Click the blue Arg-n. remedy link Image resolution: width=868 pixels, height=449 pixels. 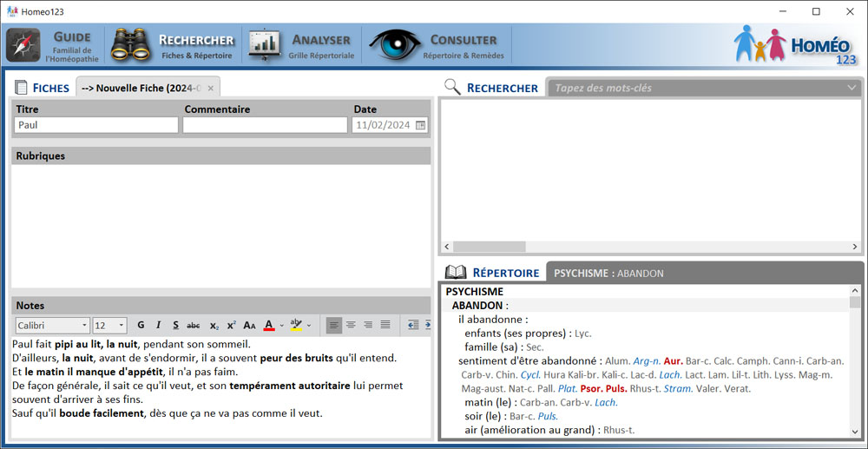coord(647,361)
